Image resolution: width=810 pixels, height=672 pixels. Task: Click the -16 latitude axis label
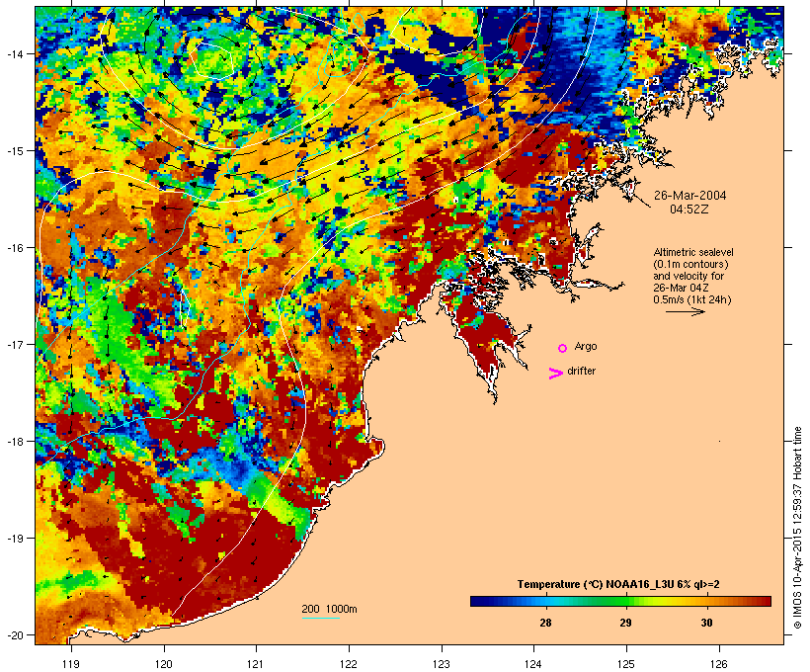15,248
